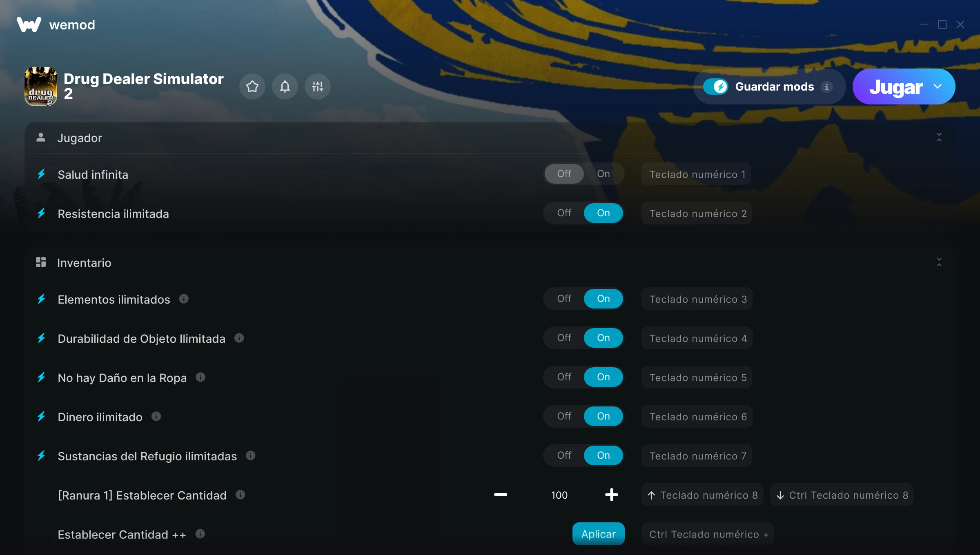Turn on Salud infinita
Viewport: 980px width, 555px height.
tap(604, 174)
